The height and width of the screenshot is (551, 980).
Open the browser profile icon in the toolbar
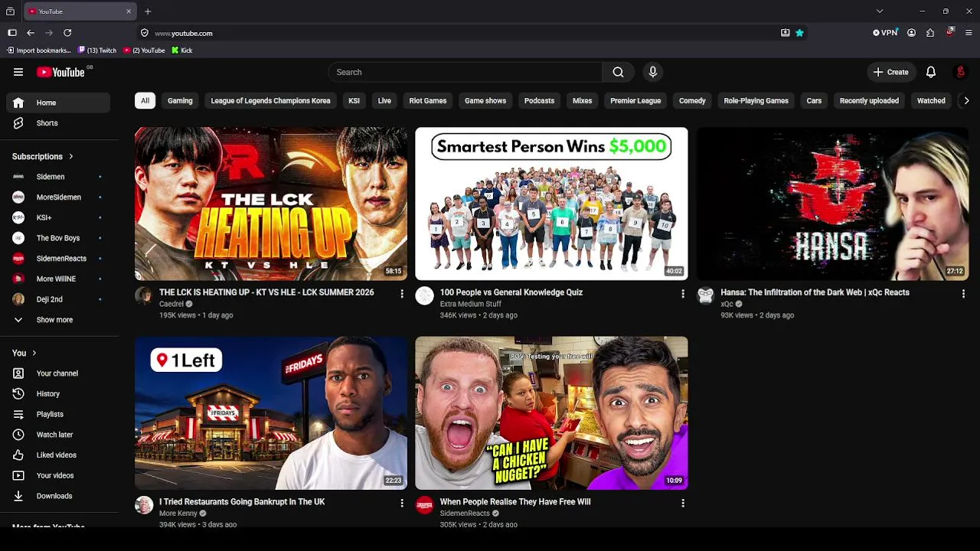point(911,33)
